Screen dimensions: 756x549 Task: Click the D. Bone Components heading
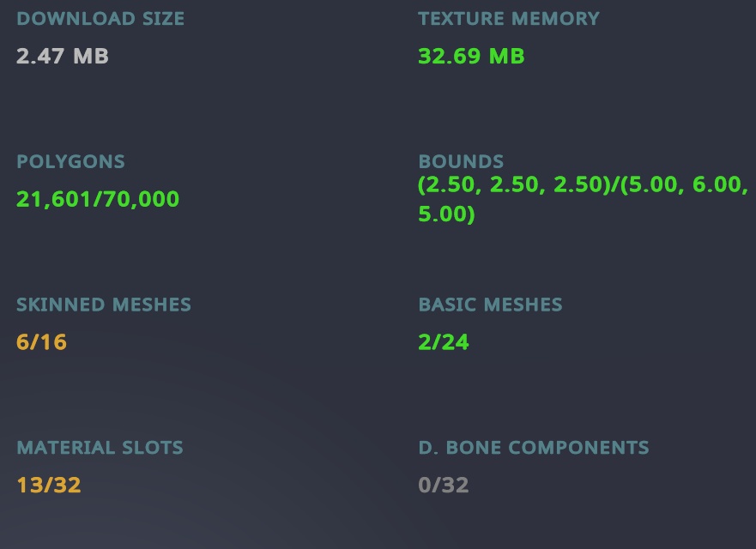tap(534, 448)
